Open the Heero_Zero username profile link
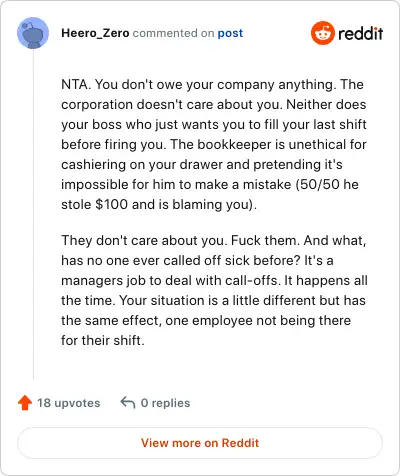 click(95, 33)
